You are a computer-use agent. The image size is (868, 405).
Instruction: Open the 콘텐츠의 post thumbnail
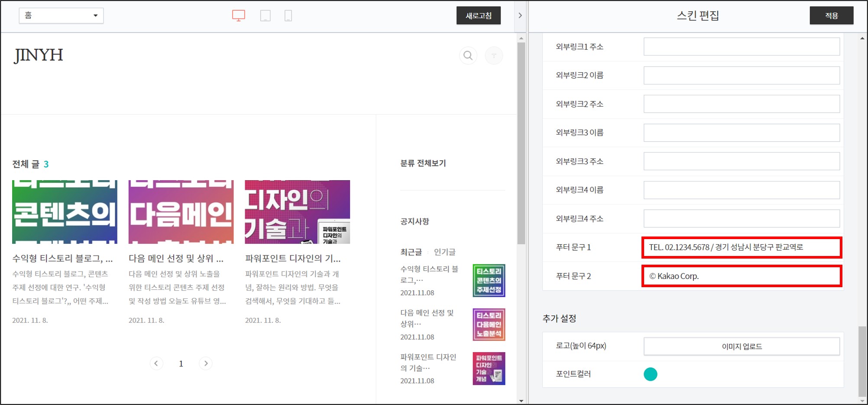tap(65, 212)
